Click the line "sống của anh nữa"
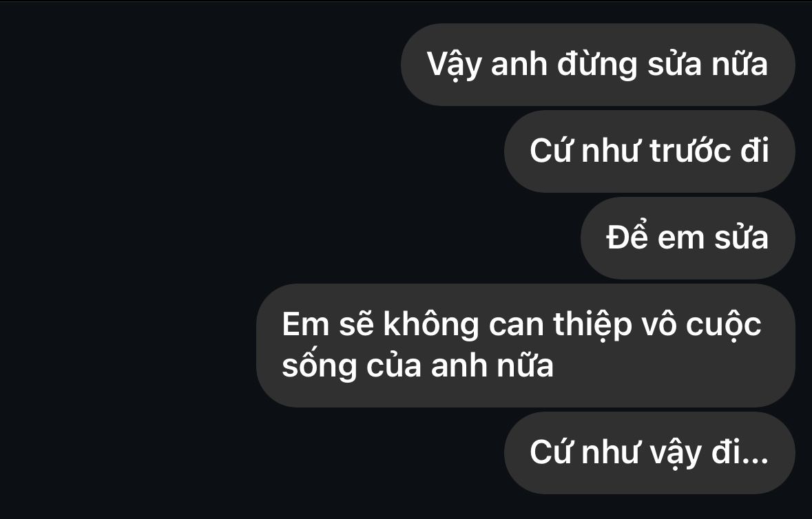This screenshot has height=519, width=812. pos(418,366)
